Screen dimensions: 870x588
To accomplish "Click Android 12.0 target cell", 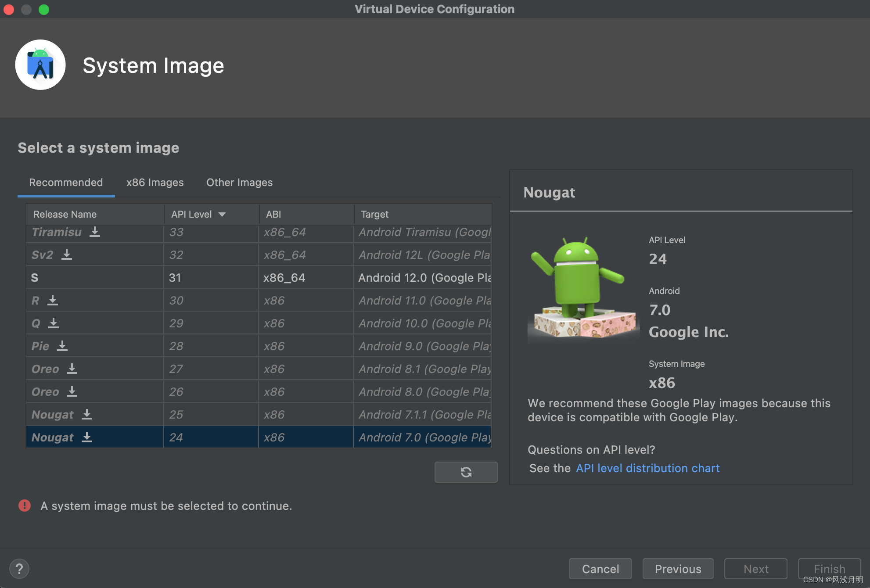I will [x=423, y=277].
